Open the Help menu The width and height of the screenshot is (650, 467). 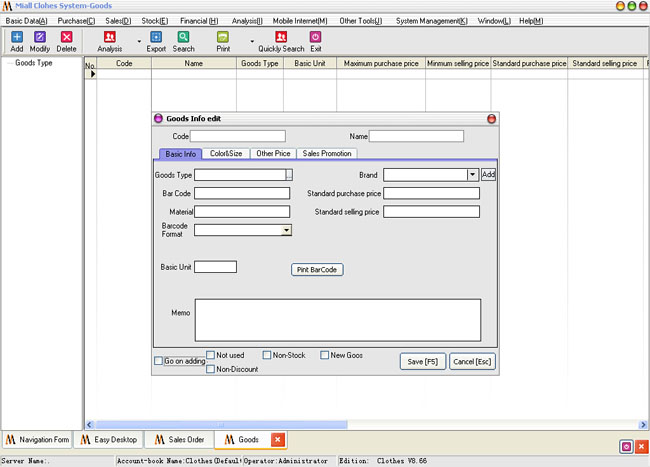[531, 21]
